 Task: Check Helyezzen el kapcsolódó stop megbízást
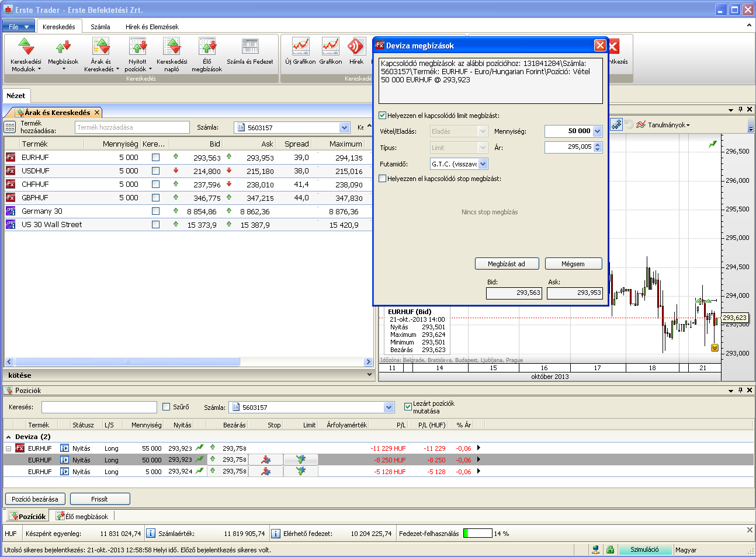click(383, 179)
